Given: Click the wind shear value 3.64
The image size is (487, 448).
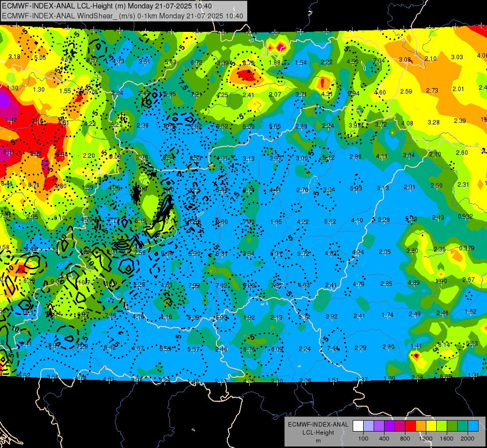Looking at the screenshot, I should click(x=409, y=155).
